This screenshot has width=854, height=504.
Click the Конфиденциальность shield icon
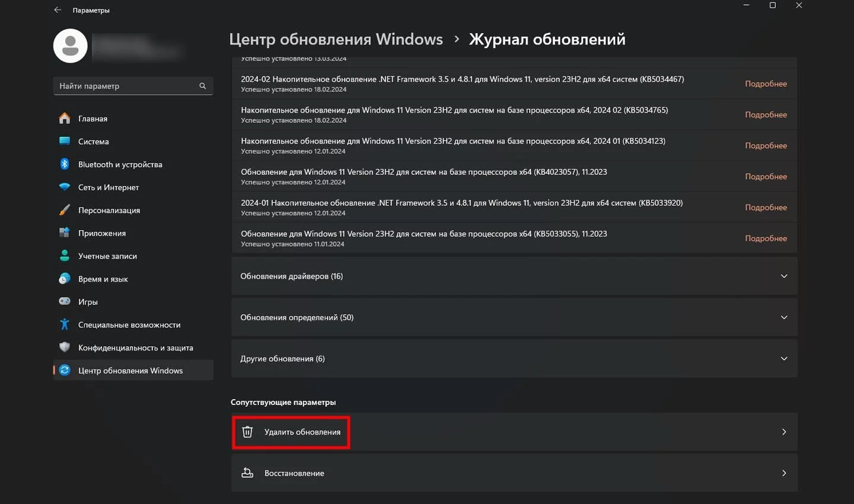65,347
